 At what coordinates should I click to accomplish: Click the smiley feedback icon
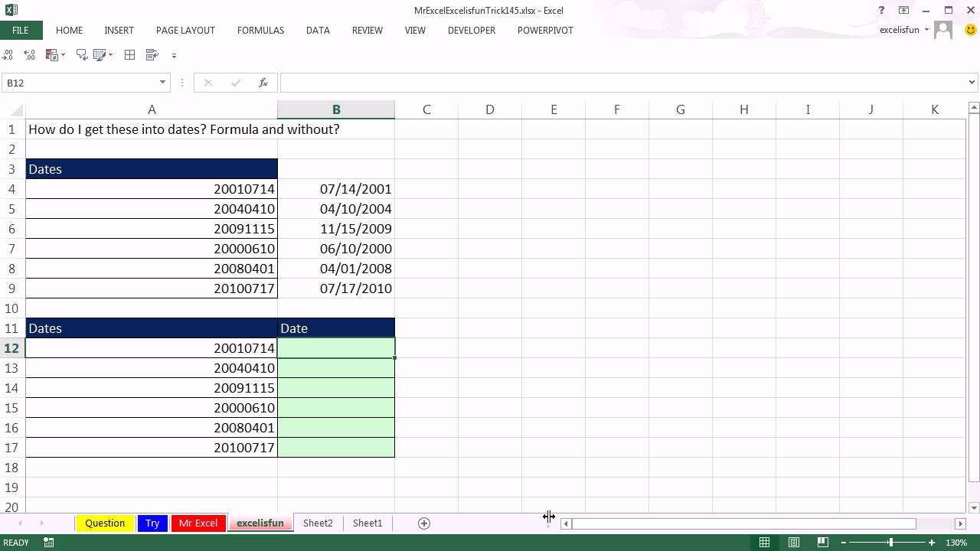click(x=970, y=30)
